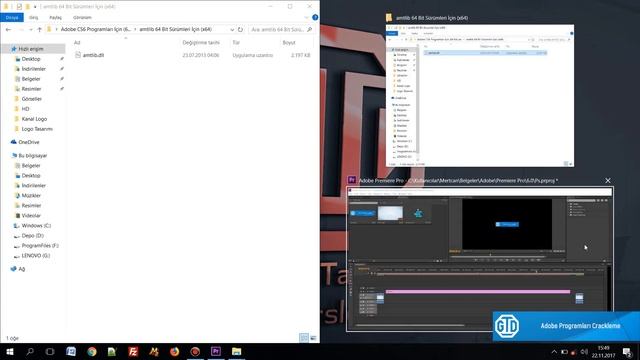Viewport: 640px width, 360px height.
Task: Open File Explorer help icon
Action: click(315, 18)
